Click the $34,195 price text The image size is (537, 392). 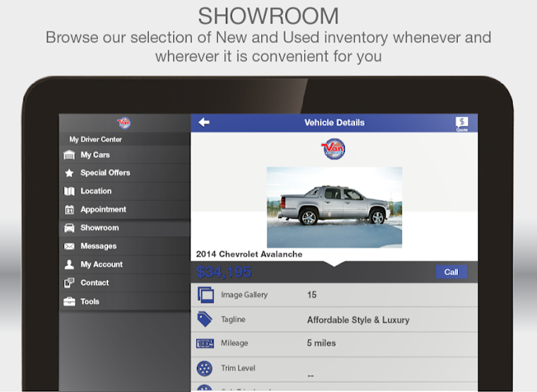(224, 272)
